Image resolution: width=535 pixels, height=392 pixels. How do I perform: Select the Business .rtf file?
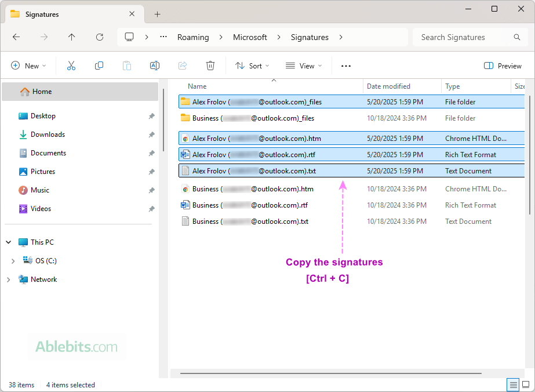pyautogui.click(x=351, y=205)
